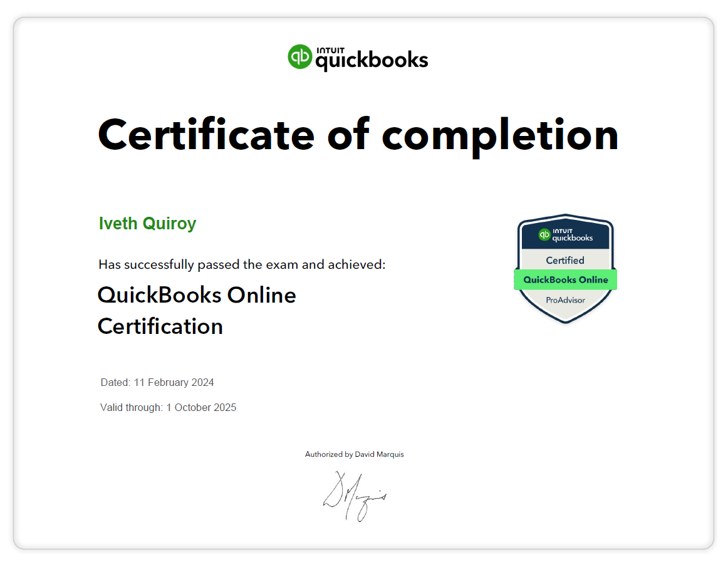Select the Certified label on the badge
This screenshot has height=562, width=728.
[x=564, y=260]
